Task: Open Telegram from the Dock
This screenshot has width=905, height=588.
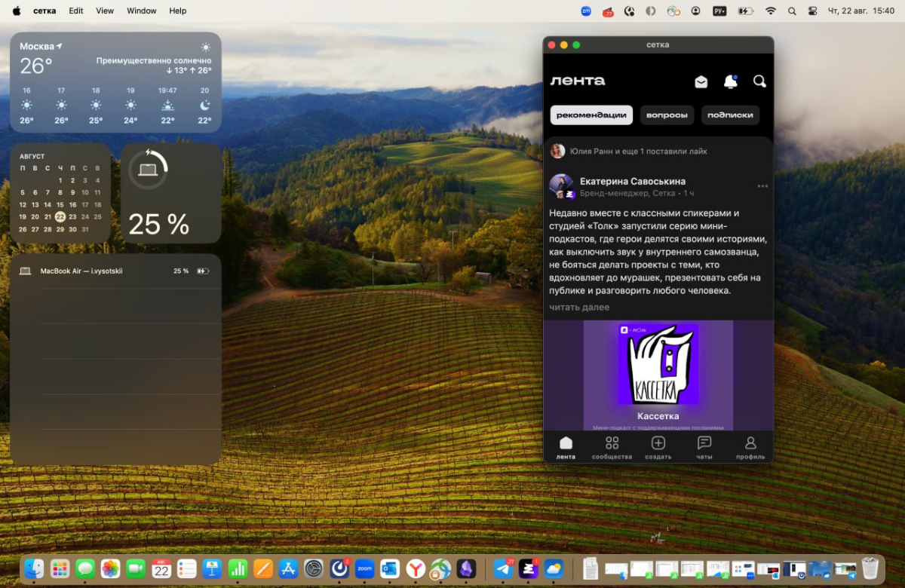Action: pyautogui.click(x=504, y=568)
